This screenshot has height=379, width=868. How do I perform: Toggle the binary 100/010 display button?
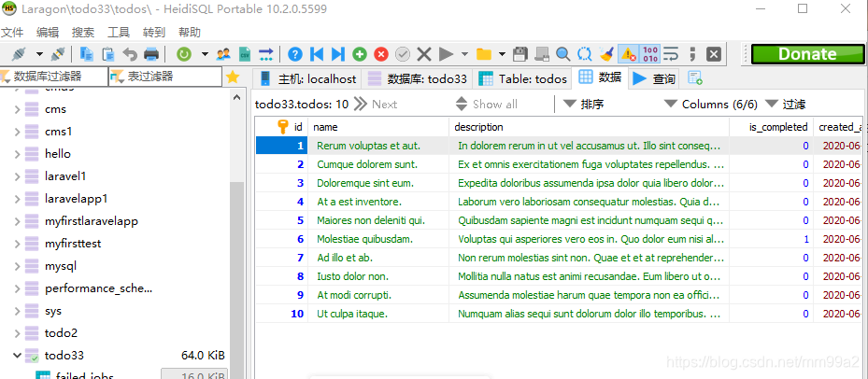pos(650,53)
